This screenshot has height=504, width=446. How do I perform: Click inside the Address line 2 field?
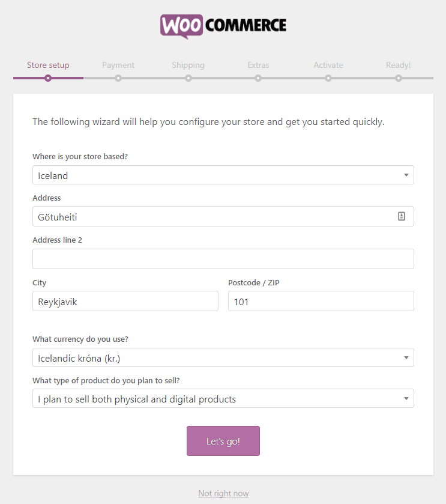point(223,258)
